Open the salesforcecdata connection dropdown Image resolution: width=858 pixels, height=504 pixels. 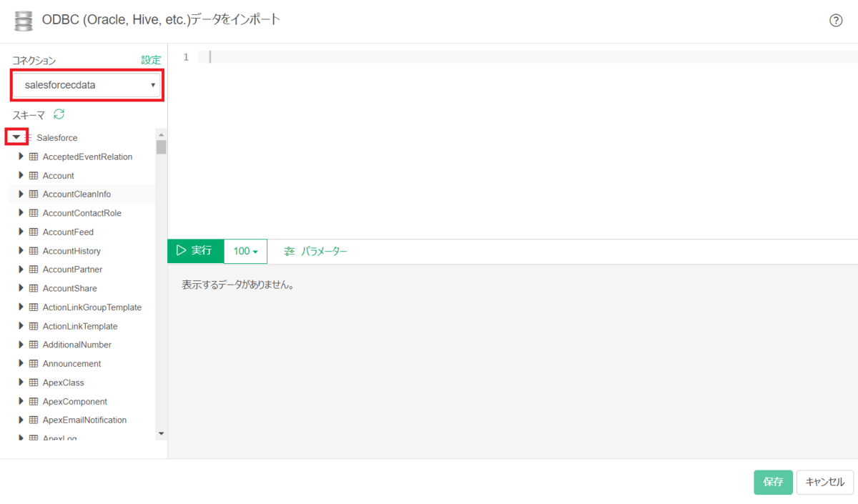87,85
